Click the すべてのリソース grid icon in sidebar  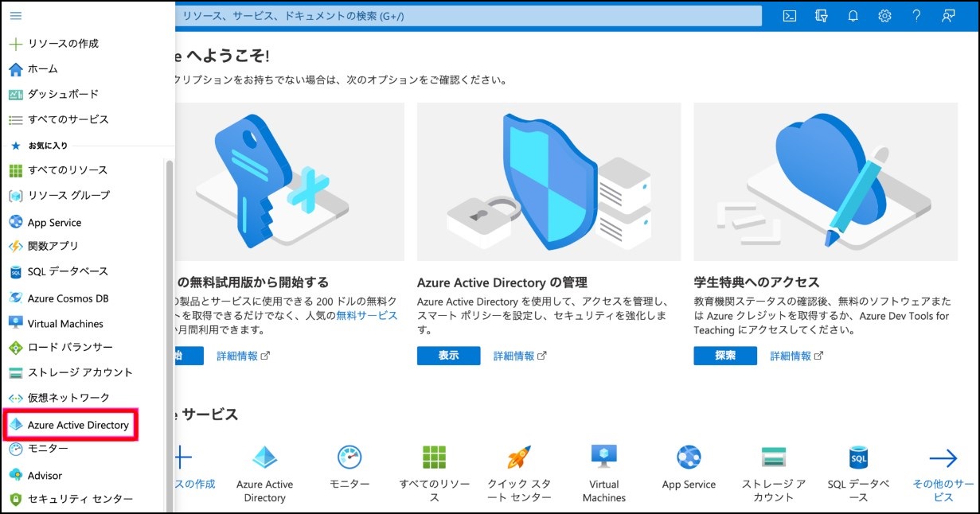point(15,170)
